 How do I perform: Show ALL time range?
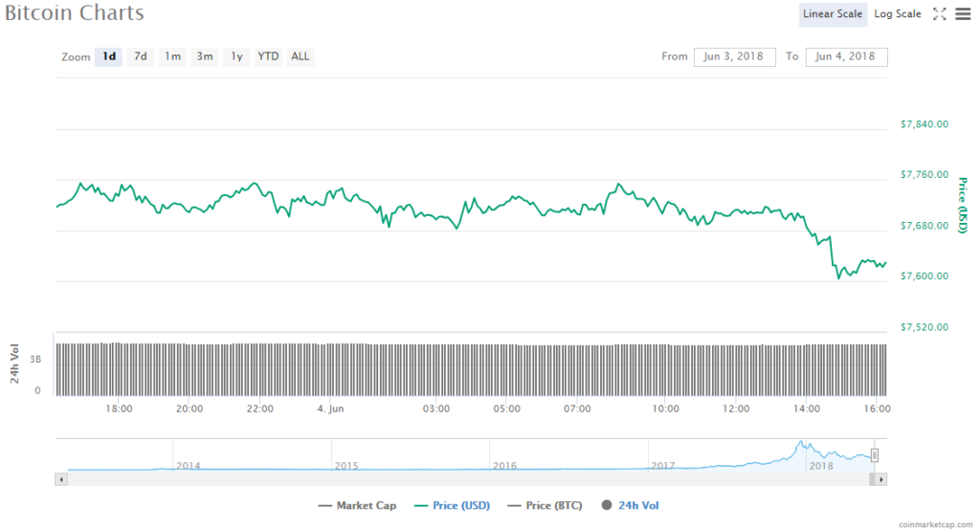(x=301, y=56)
